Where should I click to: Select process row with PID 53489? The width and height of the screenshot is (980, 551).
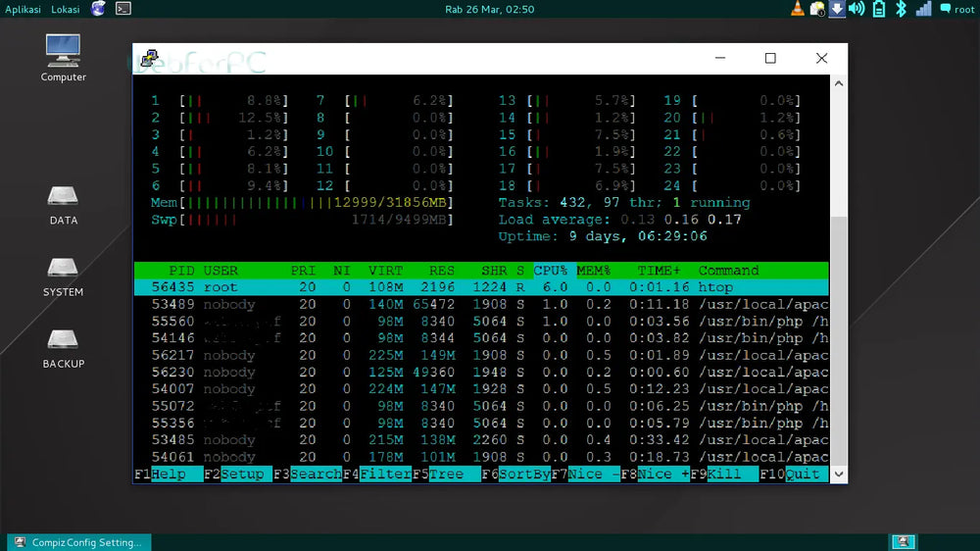[x=481, y=305]
